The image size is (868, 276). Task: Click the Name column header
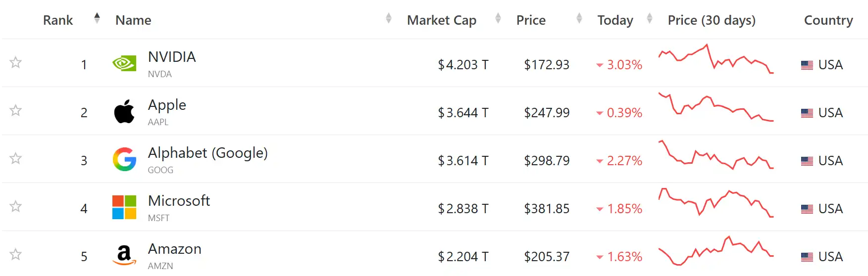[x=133, y=20]
